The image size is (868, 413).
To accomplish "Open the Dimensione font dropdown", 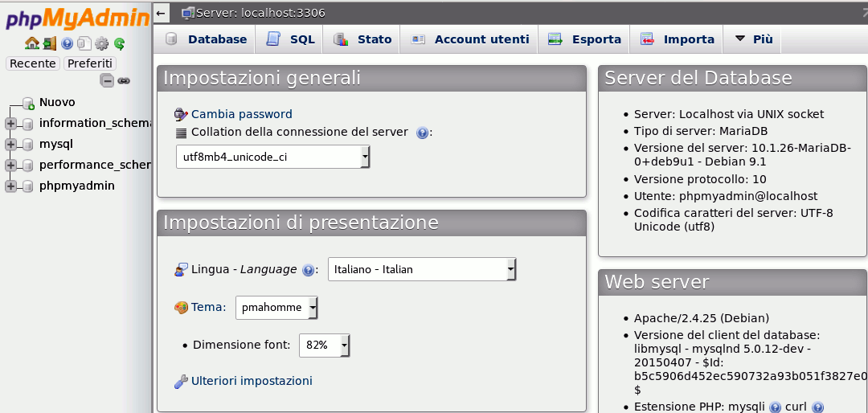I will 325,345.
